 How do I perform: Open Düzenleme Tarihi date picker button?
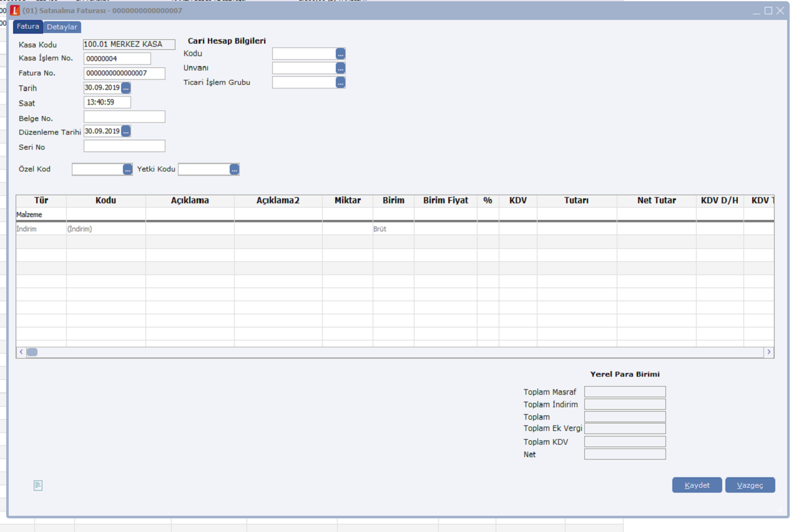pyautogui.click(x=126, y=132)
